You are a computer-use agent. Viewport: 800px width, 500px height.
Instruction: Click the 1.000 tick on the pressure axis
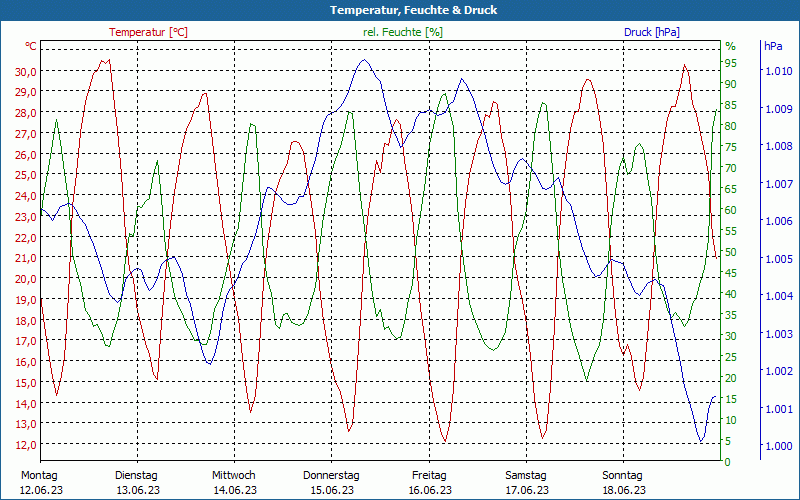778,446
